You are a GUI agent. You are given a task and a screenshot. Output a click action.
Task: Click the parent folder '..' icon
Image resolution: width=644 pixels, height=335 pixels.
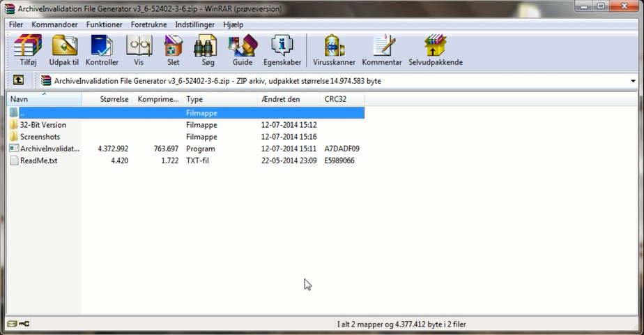click(x=14, y=112)
